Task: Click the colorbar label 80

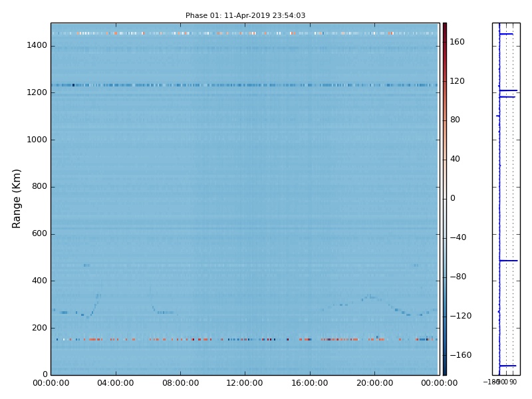Action: [455, 120]
